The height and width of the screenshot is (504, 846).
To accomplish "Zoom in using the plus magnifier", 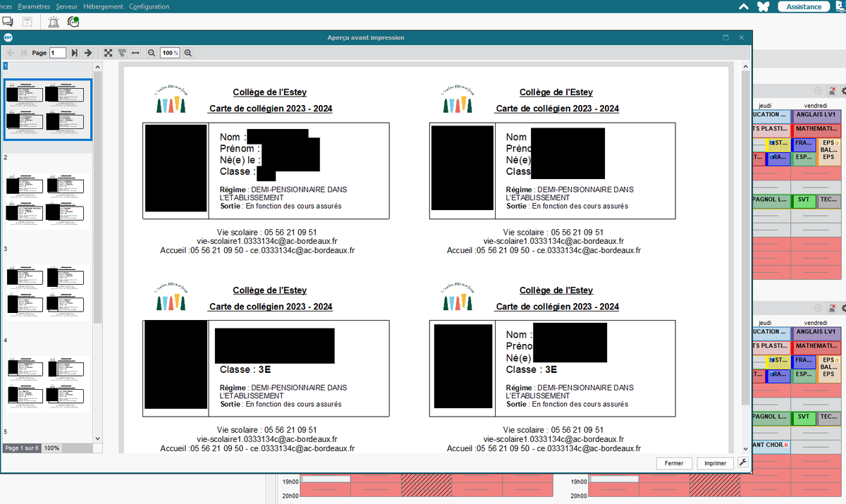I will (x=188, y=52).
